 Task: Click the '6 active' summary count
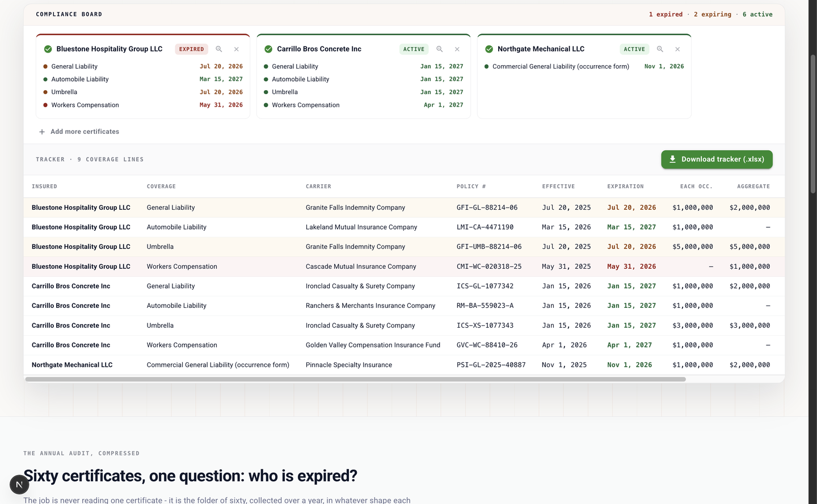click(757, 15)
